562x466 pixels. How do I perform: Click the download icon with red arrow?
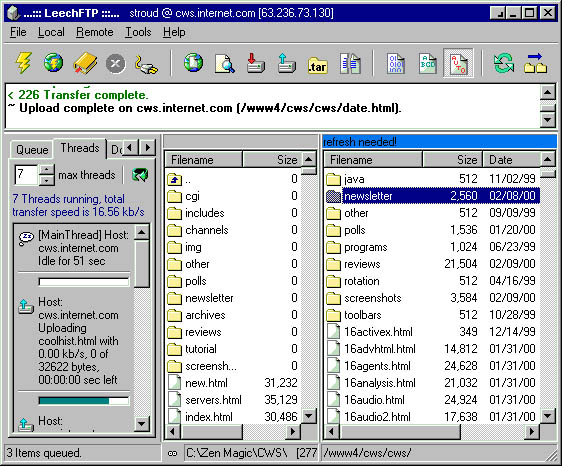coord(256,63)
